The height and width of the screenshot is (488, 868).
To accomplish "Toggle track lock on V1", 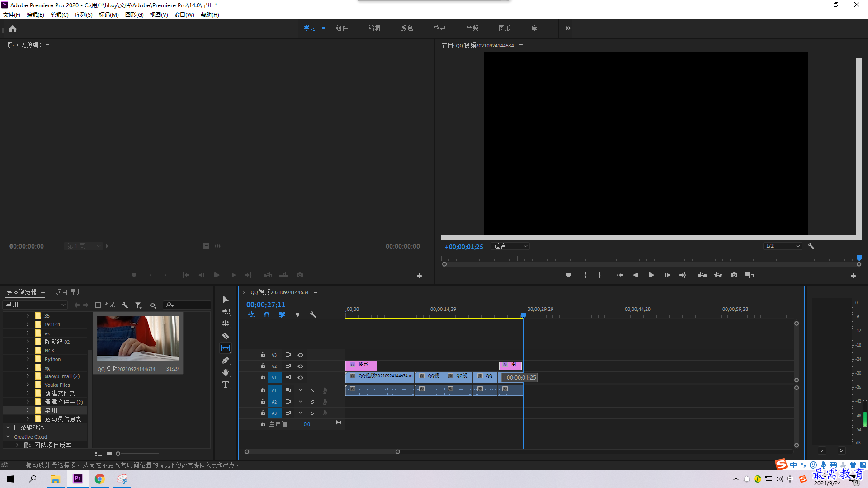I will (263, 377).
